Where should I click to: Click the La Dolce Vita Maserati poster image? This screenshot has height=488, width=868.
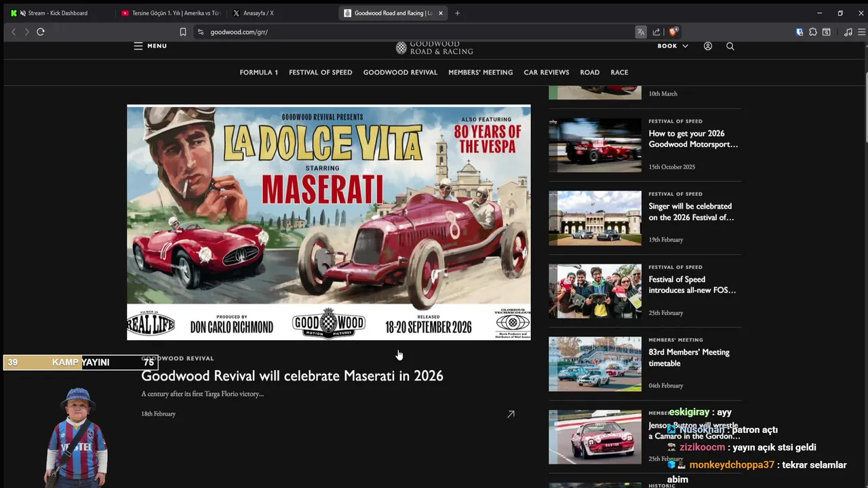tap(329, 222)
